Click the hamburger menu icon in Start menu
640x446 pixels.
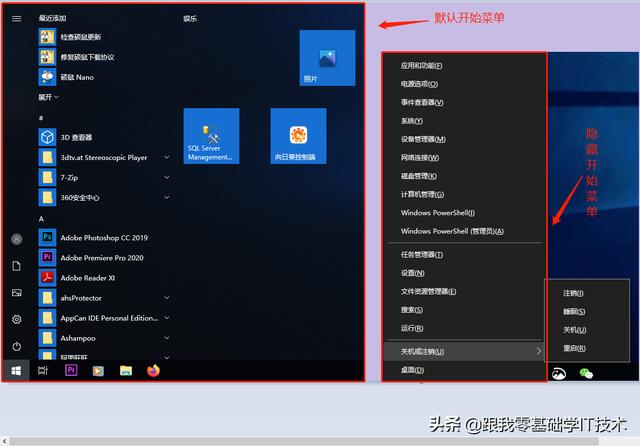[x=17, y=19]
